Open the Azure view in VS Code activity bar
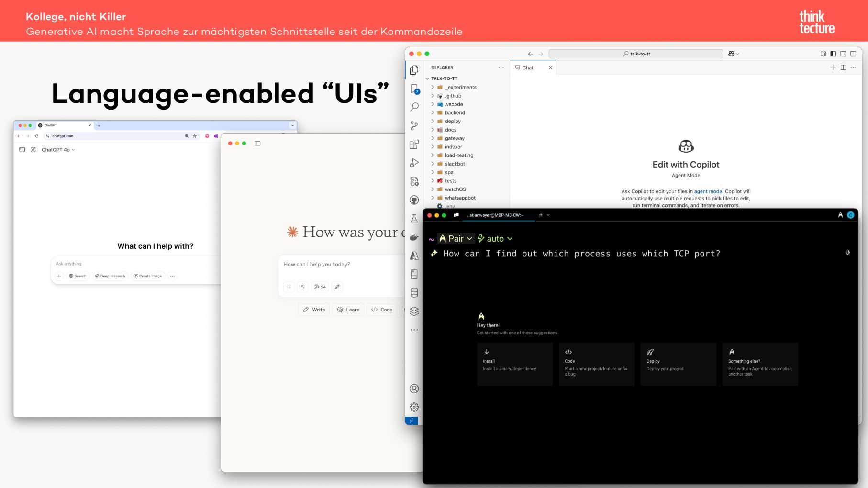Image resolution: width=868 pixels, height=488 pixels. pyautogui.click(x=414, y=255)
